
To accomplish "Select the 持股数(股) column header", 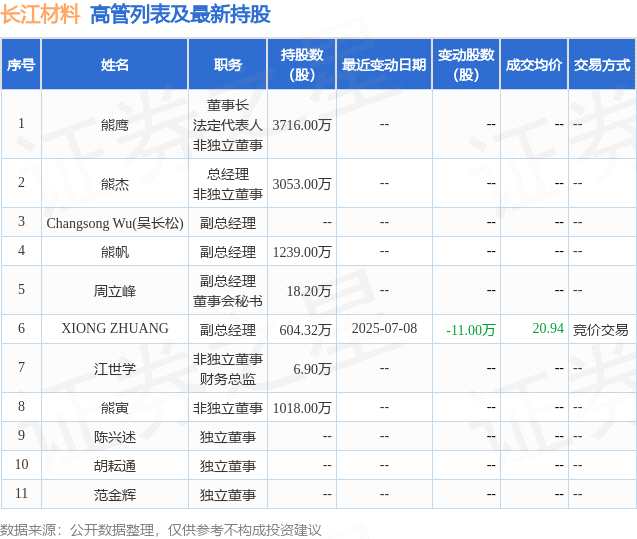I will (x=302, y=65).
